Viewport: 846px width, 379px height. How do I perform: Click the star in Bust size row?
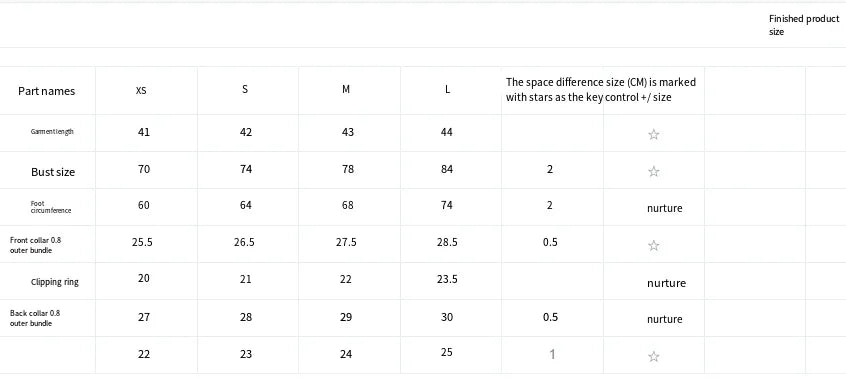coord(653,172)
